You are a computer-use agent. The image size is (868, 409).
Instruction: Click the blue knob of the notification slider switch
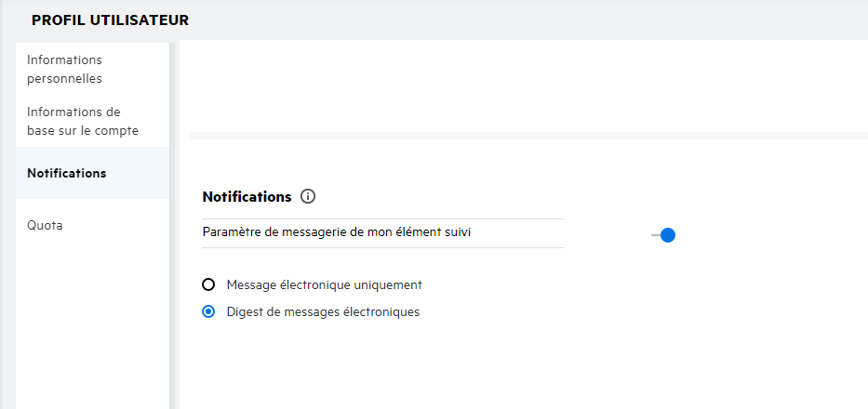(667, 235)
